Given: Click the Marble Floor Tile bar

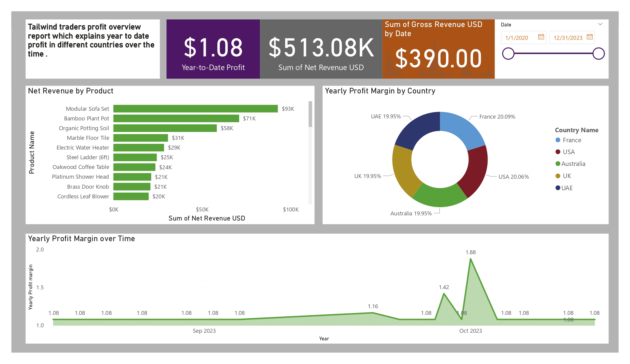Looking at the screenshot, I should click(x=141, y=138).
